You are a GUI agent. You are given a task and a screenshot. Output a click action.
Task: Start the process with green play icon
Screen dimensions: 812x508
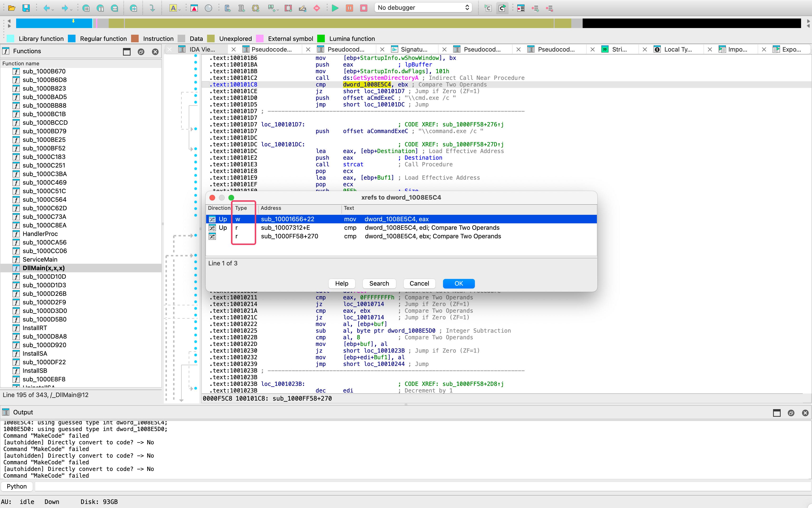335,8
